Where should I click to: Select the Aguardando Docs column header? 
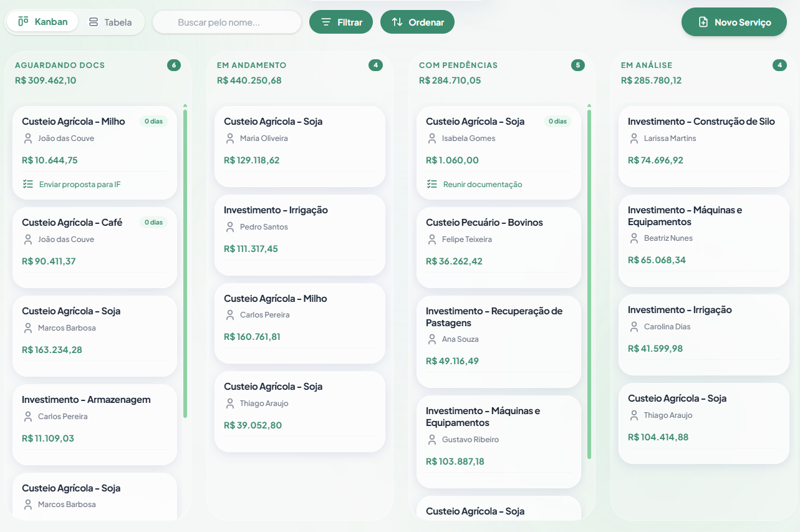tap(60, 65)
